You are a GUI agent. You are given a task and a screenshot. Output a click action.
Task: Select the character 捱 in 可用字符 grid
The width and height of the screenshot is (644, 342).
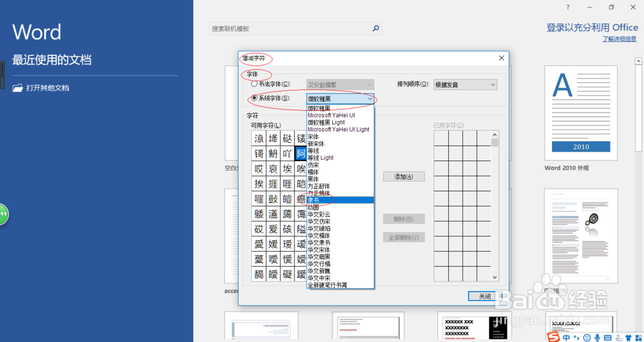coord(273,184)
